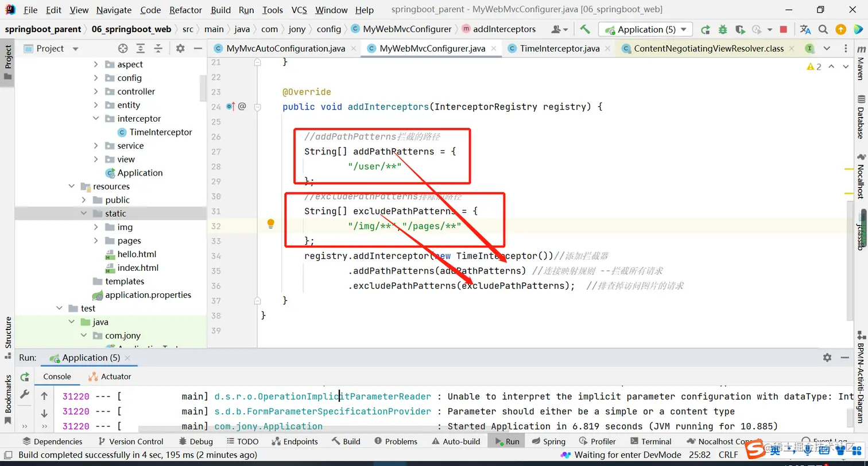868x466 pixels.
Task: Select application.properties in the project tree
Action: pyautogui.click(x=142, y=295)
